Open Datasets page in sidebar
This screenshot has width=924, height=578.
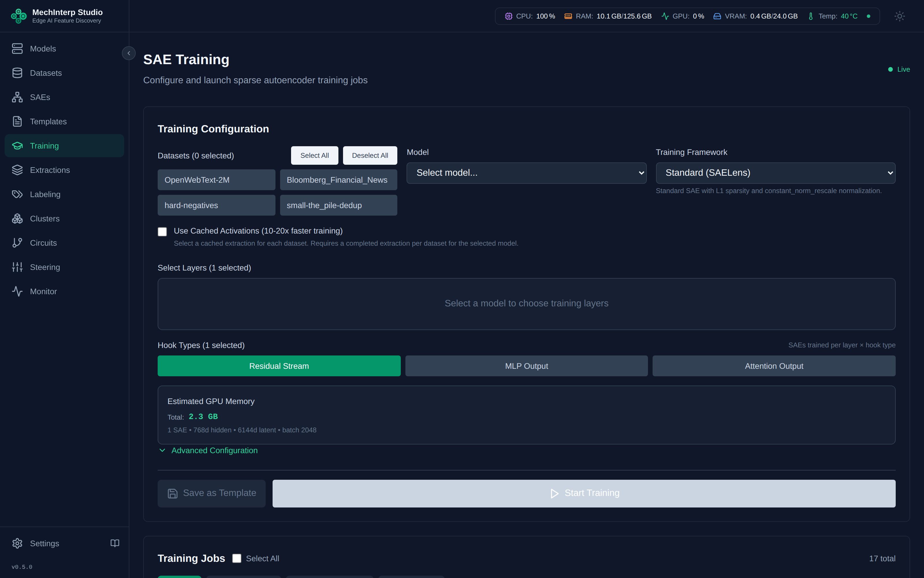(64, 73)
